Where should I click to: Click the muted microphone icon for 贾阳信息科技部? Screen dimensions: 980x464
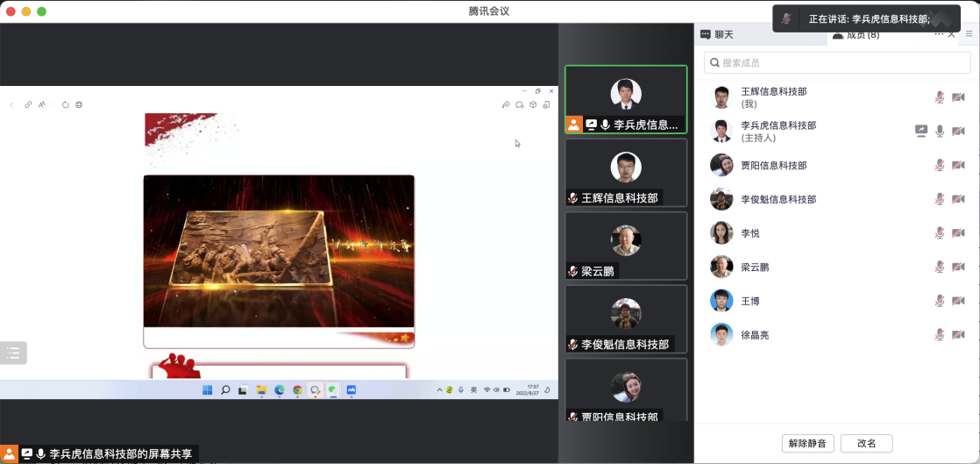pos(939,165)
